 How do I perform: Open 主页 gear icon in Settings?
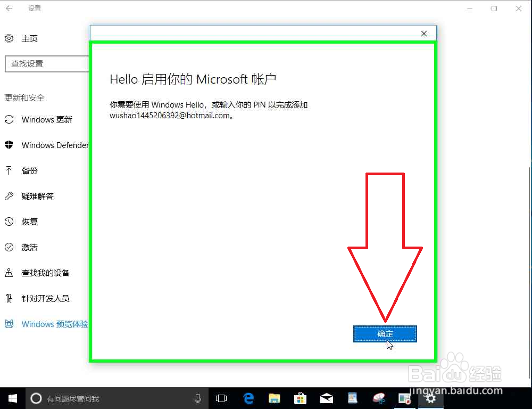coord(9,38)
